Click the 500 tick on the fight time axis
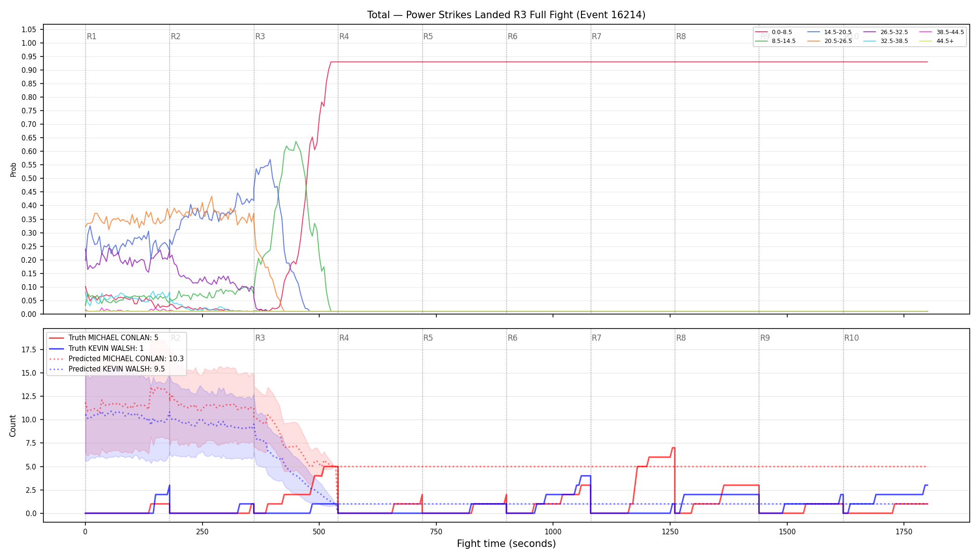This screenshot has height=560, width=980. click(319, 532)
